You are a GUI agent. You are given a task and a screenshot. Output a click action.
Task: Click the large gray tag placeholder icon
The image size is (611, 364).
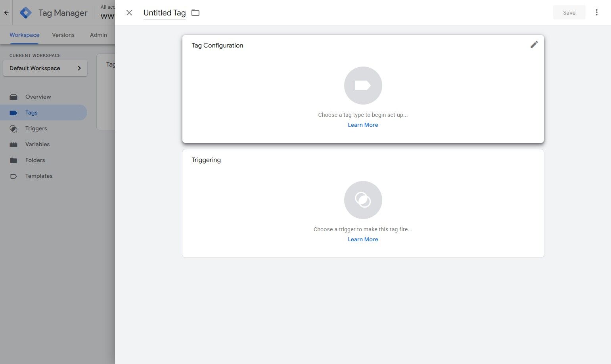(363, 85)
